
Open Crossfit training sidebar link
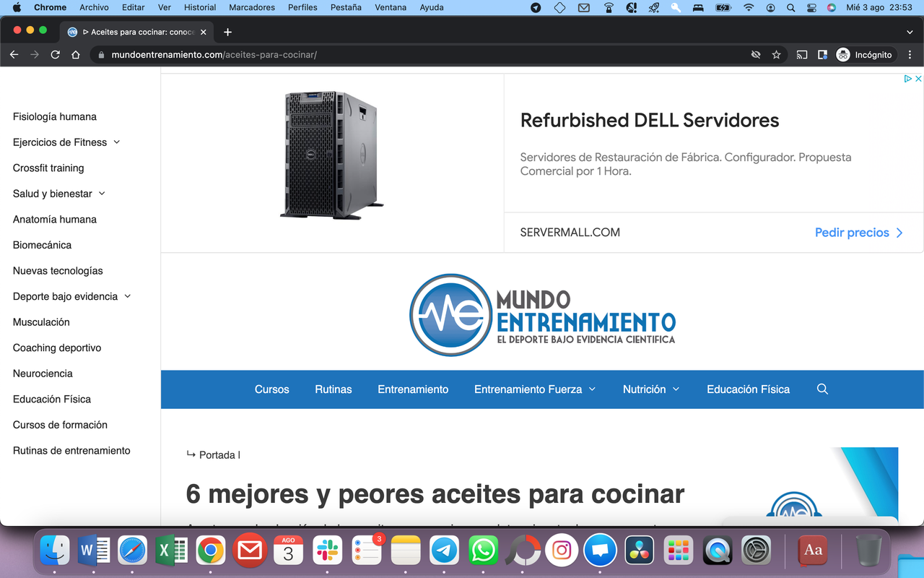48,168
